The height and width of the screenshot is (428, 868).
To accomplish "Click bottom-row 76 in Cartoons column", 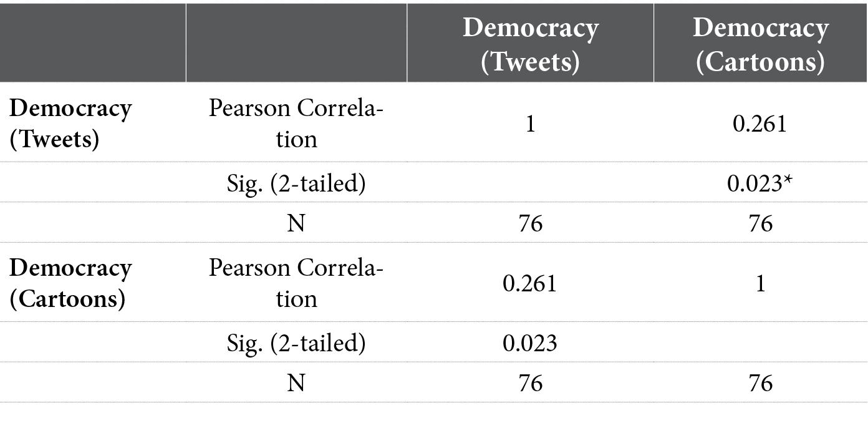I will tap(760, 382).
